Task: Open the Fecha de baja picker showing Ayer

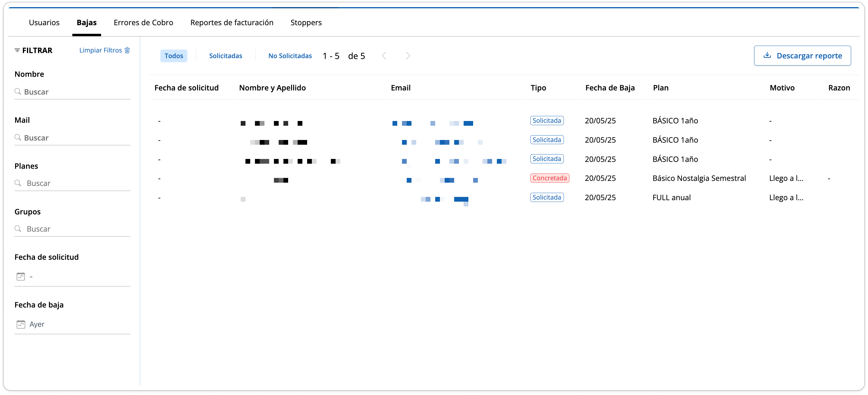Action: coord(72,324)
